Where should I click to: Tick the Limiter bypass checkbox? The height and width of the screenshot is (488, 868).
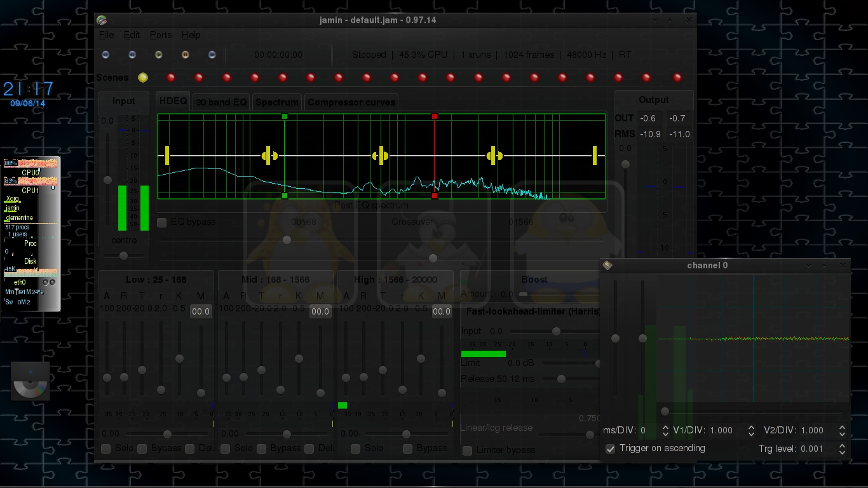[468, 451]
